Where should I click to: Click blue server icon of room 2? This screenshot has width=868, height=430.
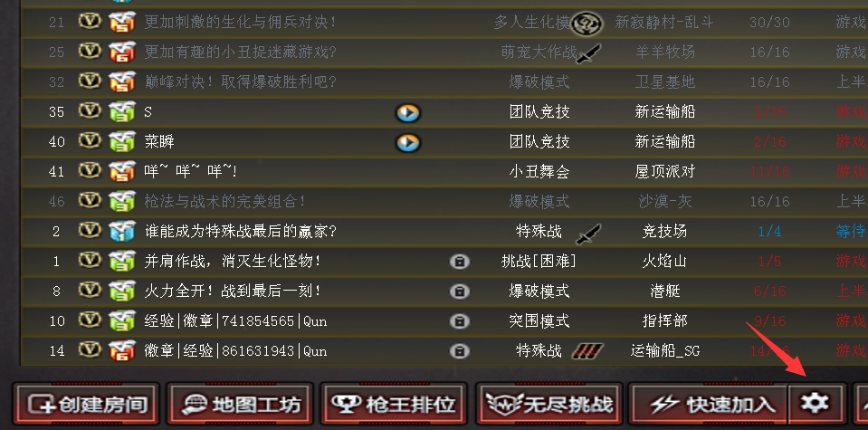[122, 231]
